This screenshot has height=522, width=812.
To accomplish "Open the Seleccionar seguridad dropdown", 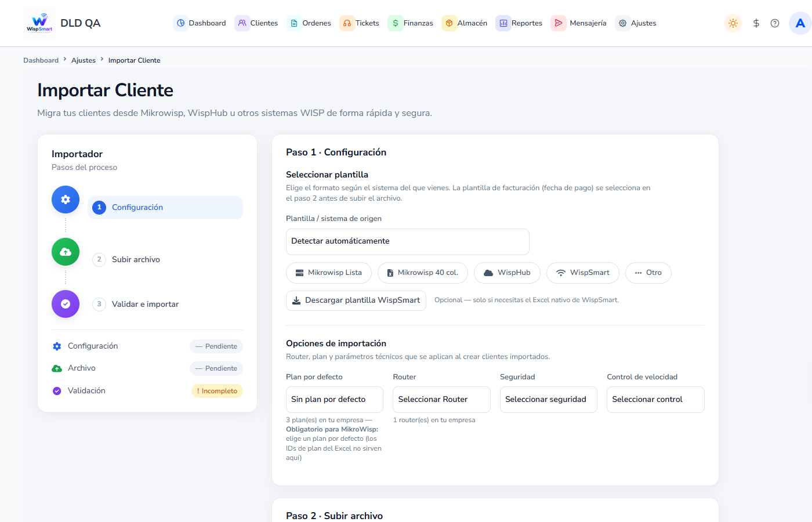I will [x=549, y=400].
